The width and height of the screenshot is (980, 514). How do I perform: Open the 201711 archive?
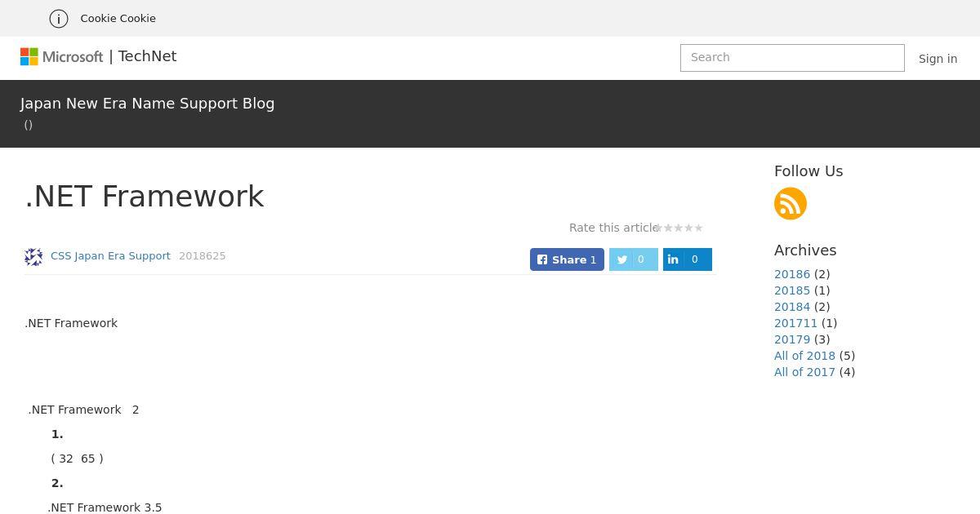pos(795,323)
